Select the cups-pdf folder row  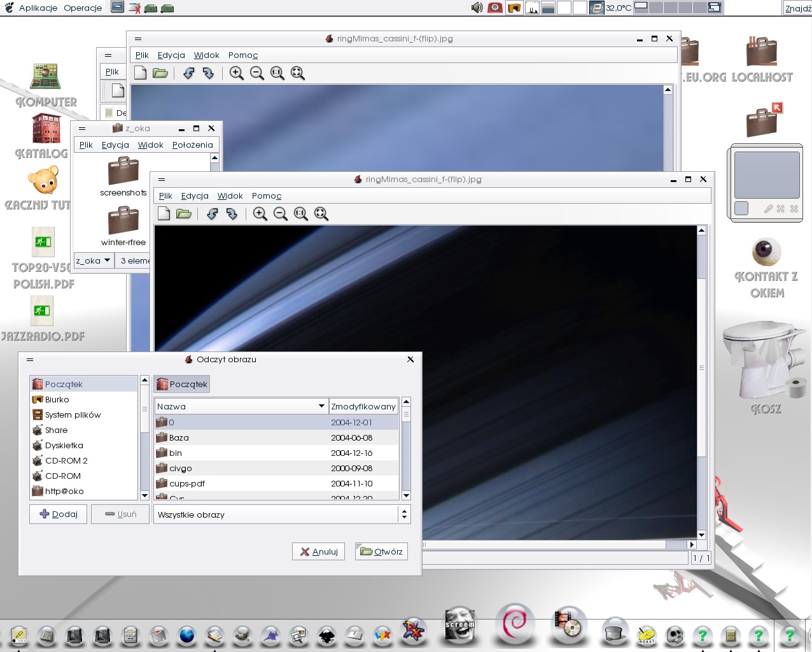277,484
